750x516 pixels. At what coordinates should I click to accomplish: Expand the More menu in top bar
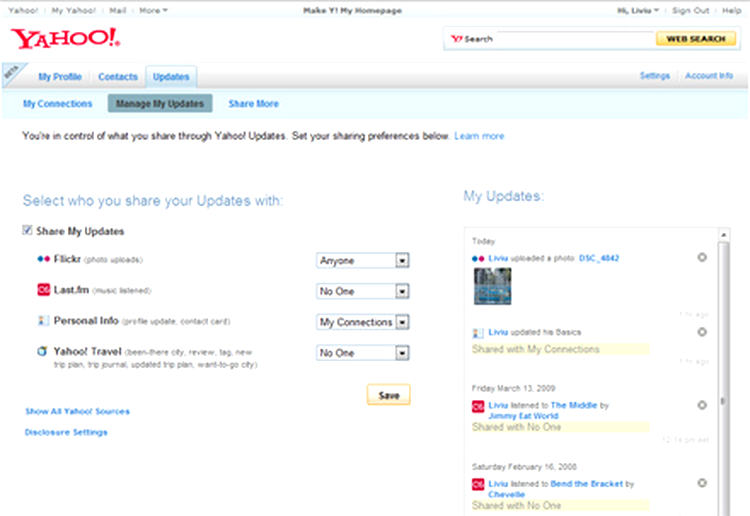(x=153, y=10)
